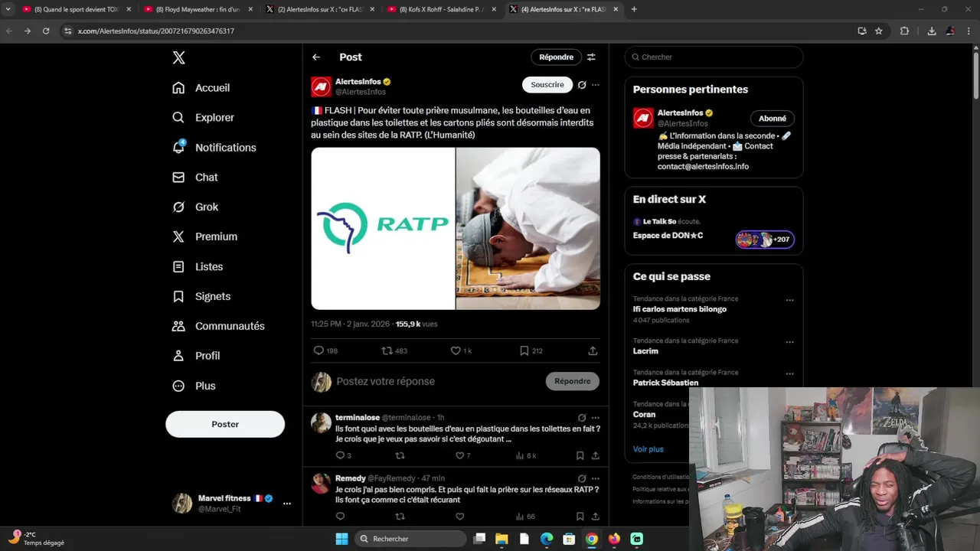Viewport: 980px width, 551px height.
Task: Open a new browser tab
Action: 634,9
